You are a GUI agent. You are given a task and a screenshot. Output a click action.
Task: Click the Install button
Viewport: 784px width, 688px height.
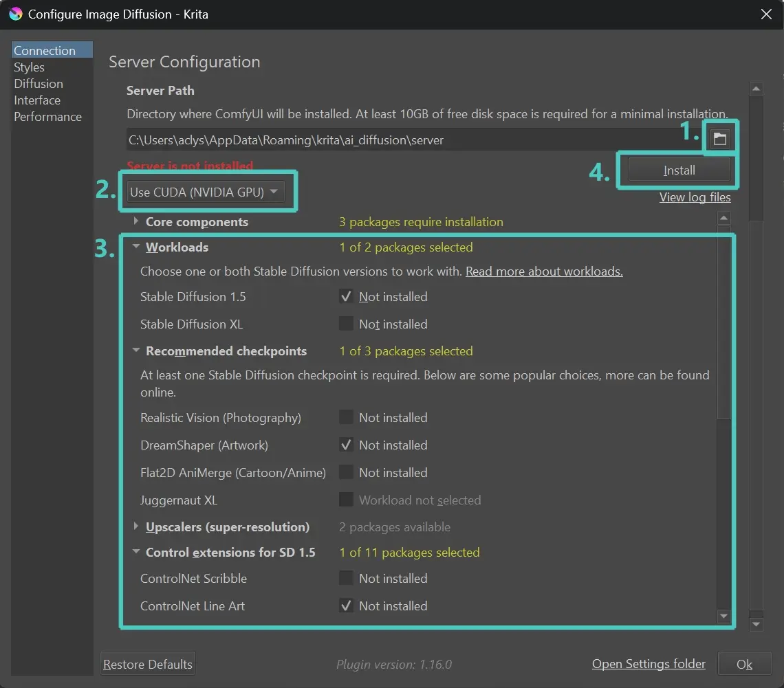[679, 170]
